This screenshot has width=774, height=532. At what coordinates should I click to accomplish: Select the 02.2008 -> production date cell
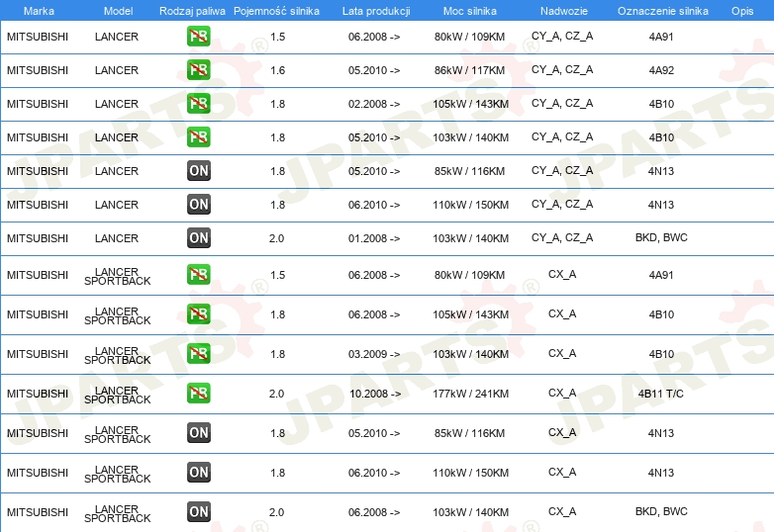(x=374, y=104)
